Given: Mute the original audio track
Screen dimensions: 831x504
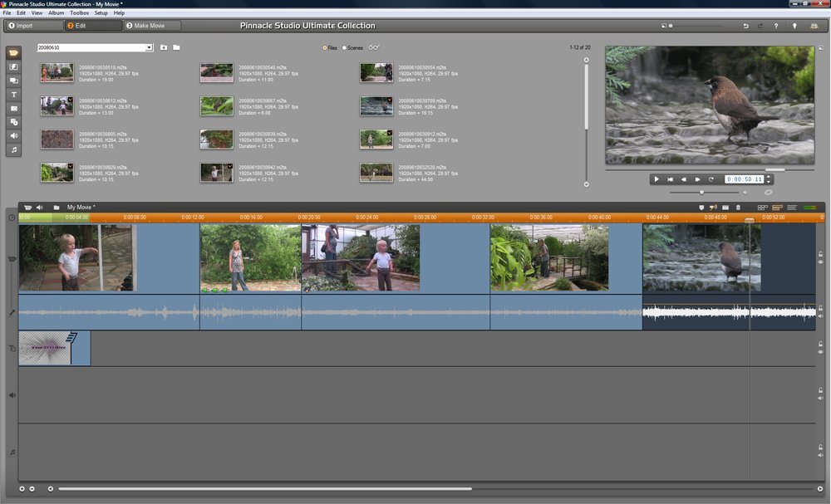Looking at the screenshot, I should (x=820, y=316).
